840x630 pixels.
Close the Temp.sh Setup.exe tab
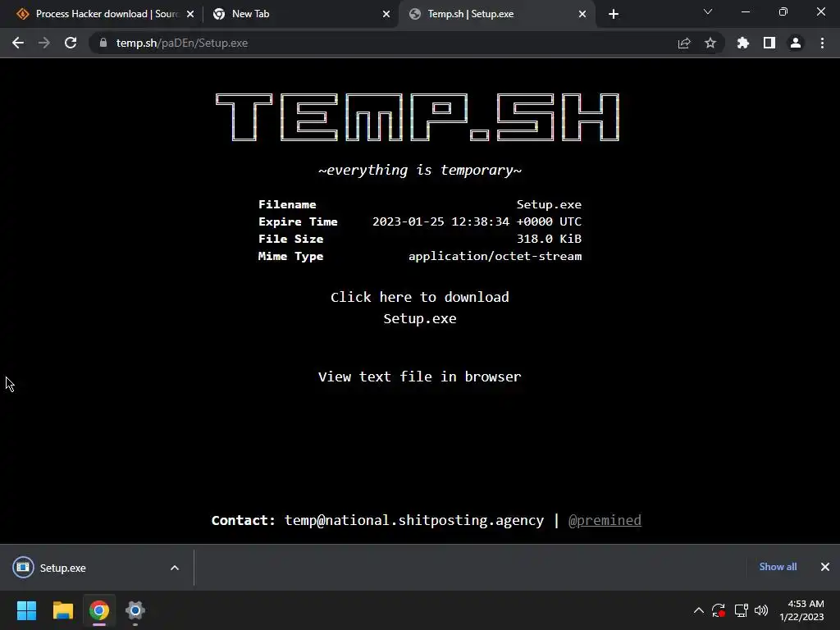point(582,14)
